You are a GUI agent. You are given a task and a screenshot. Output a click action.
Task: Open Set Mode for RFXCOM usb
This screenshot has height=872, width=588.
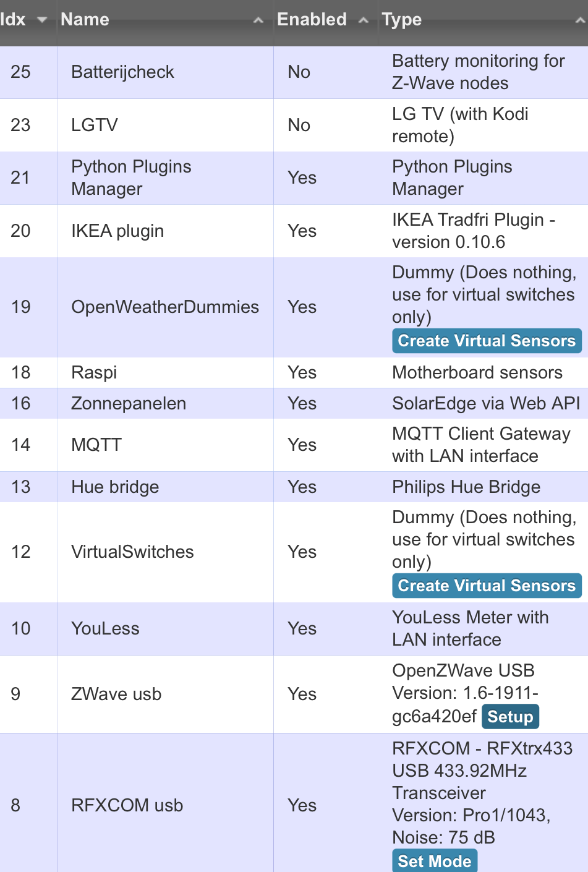pyautogui.click(x=435, y=861)
